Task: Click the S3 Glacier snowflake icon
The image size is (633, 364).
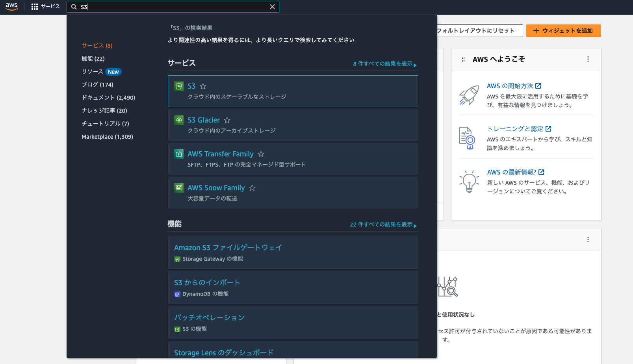Action: click(x=179, y=120)
